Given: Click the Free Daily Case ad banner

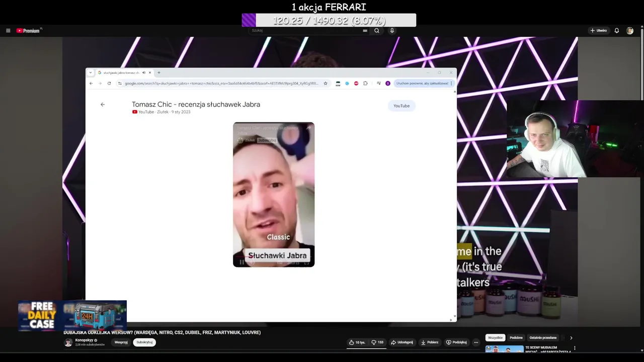Looking at the screenshot, I should 72,316.
